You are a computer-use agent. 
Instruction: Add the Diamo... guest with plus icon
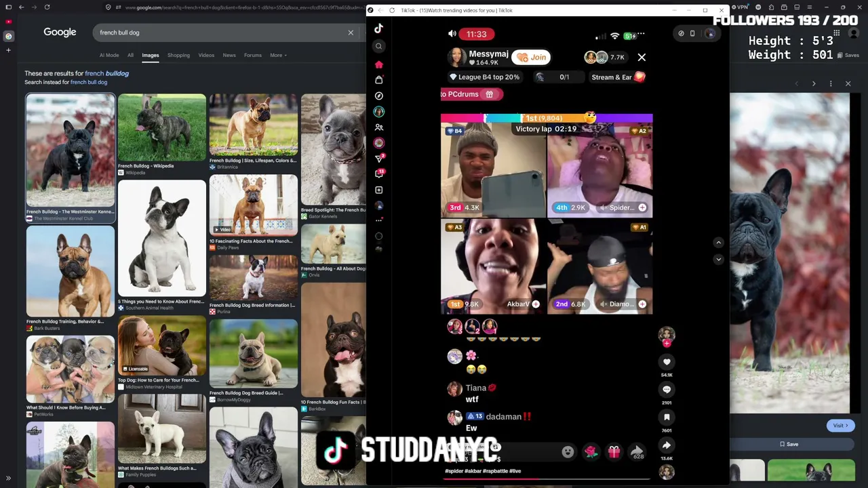[x=642, y=304]
